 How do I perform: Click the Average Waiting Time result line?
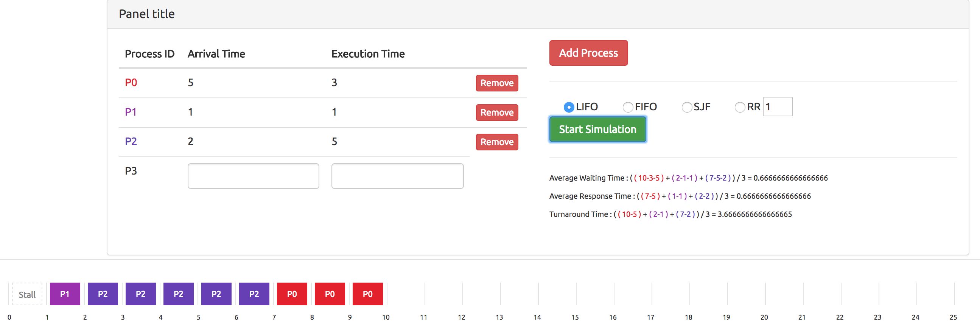pyautogui.click(x=688, y=178)
